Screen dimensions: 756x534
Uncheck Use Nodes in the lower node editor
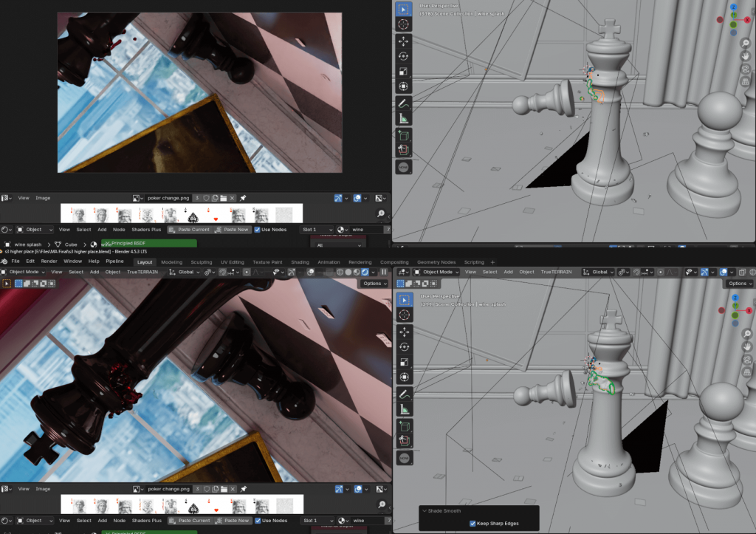tap(258, 521)
